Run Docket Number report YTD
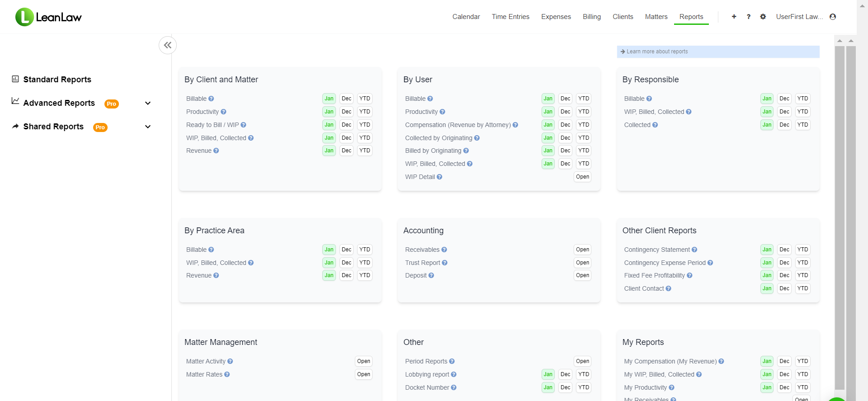Viewport: 868px width, 401px height. [584, 387]
